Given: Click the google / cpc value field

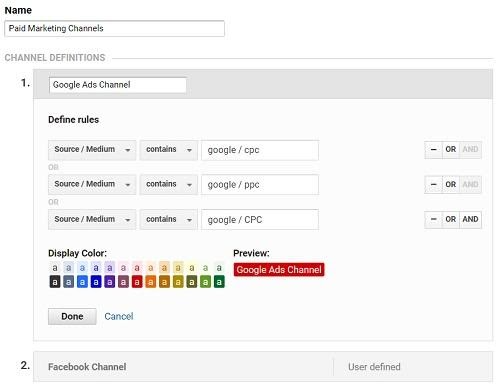Looking at the screenshot, I should (x=260, y=150).
